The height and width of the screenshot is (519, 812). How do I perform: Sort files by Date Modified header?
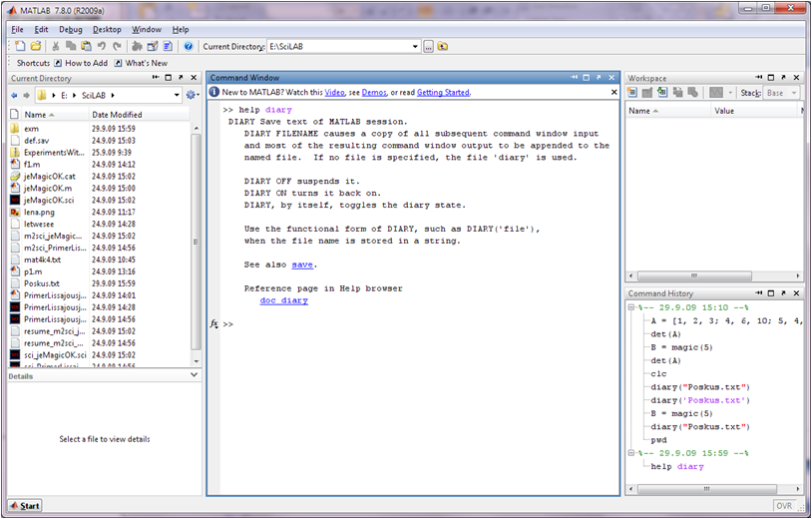(x=139, y=115)
